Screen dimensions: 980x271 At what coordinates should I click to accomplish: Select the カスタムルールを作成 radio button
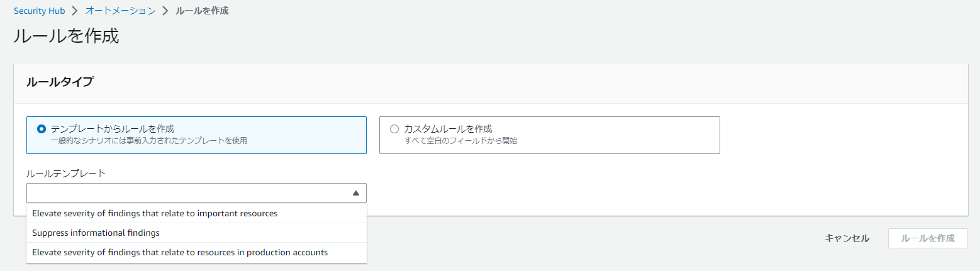coord(394,129)
